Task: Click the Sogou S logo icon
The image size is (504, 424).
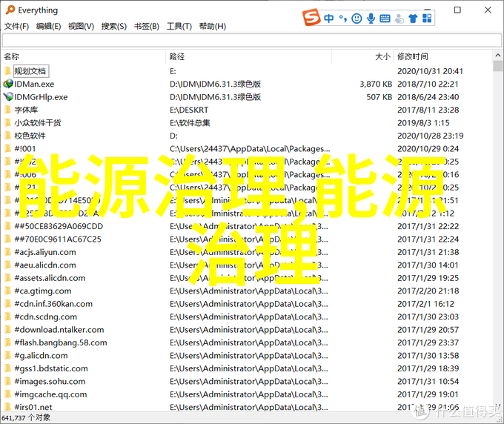Action: point(311,17)
